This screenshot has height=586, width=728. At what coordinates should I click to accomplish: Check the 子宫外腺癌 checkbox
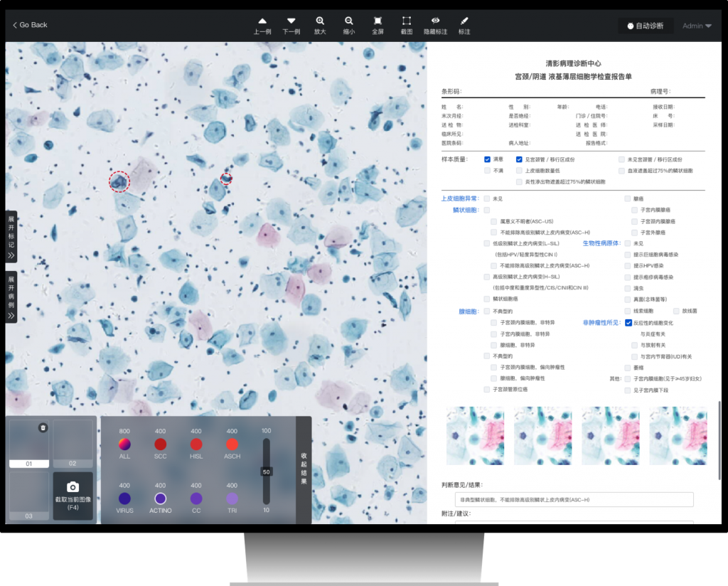[634, 232]
